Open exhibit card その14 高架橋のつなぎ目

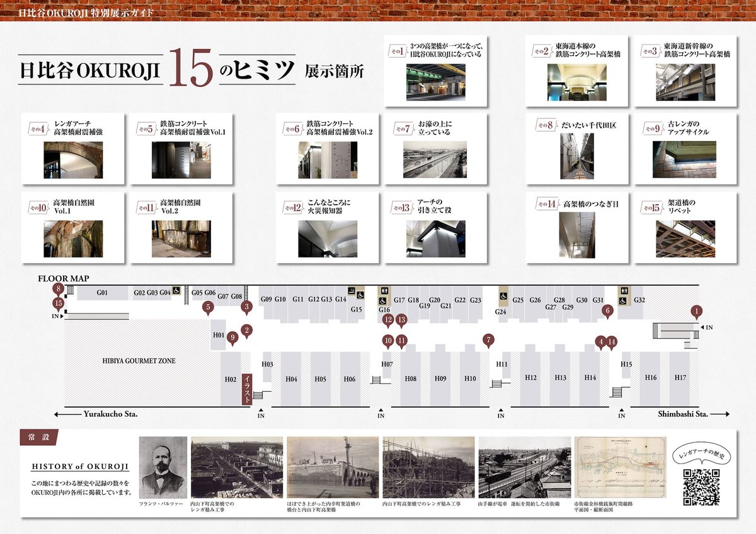(577, 227)
